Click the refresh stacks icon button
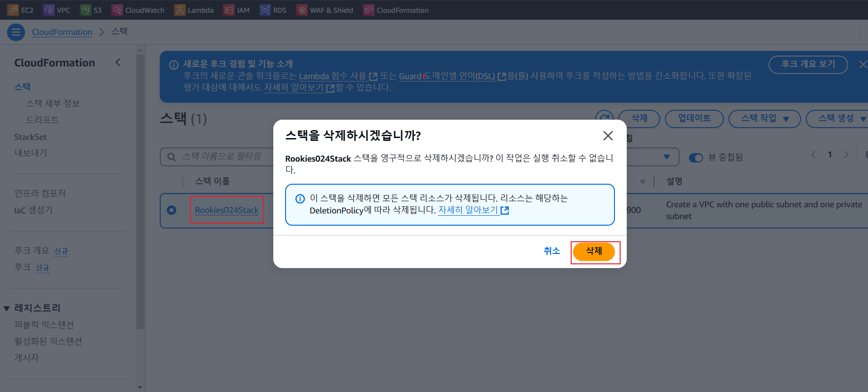 click(604, 118)
